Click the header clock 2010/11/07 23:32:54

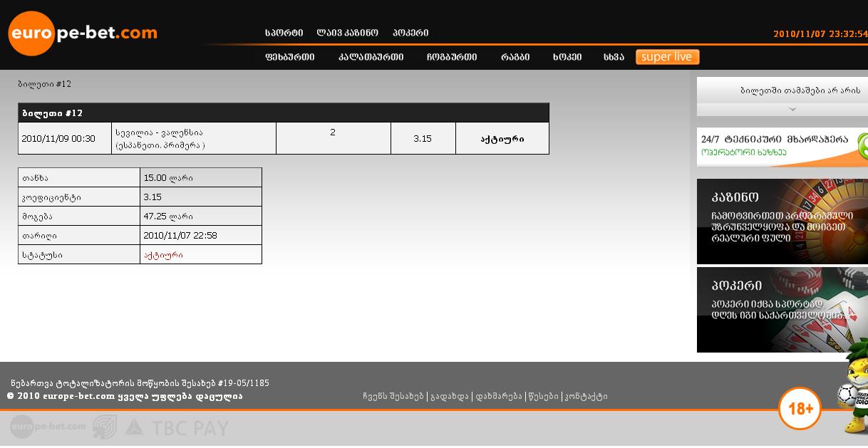pyautogui.click(x=820, y=33)
